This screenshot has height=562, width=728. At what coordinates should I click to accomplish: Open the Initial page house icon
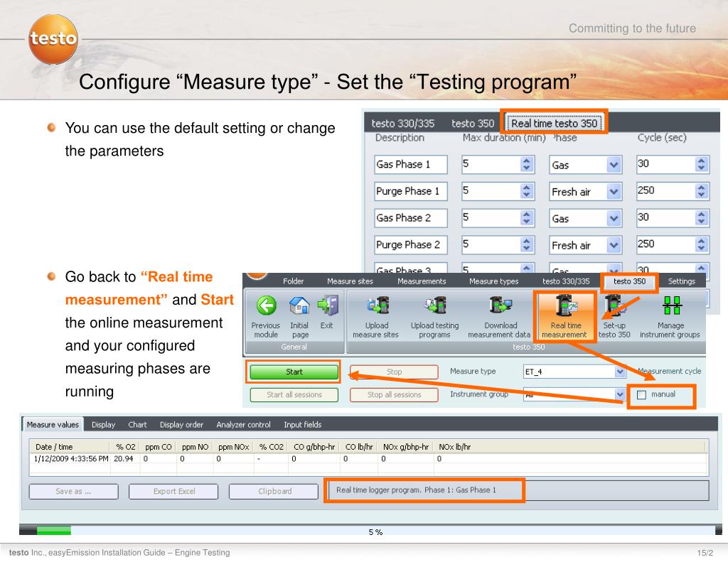click(x=299, y=306)
